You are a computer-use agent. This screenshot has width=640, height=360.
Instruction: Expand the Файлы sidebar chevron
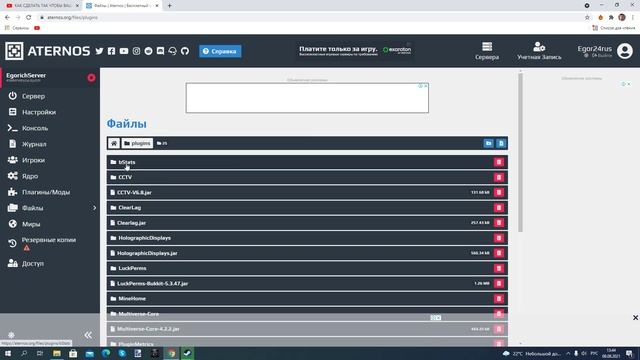[x=94, y=208]
